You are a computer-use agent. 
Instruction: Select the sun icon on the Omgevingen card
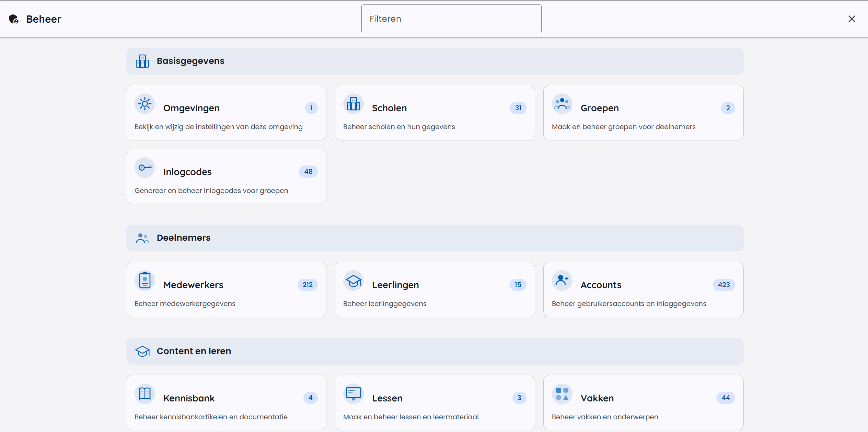pos(144,104)
